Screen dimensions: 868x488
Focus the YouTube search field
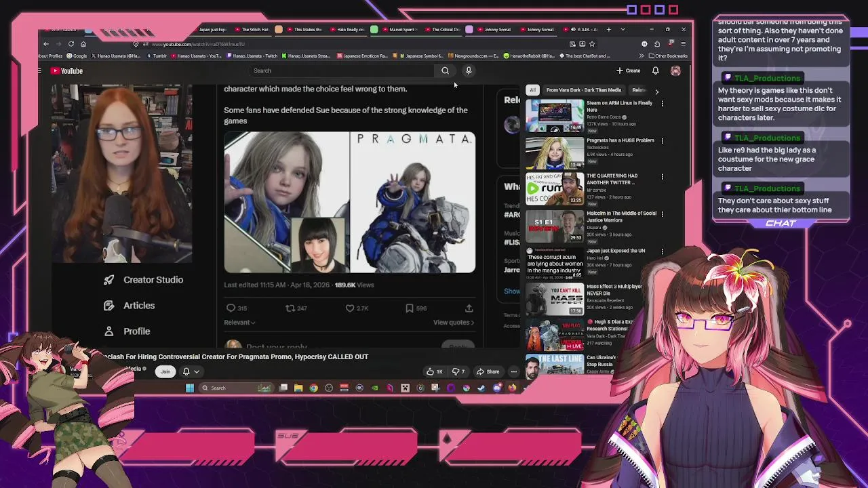point(342,70)
